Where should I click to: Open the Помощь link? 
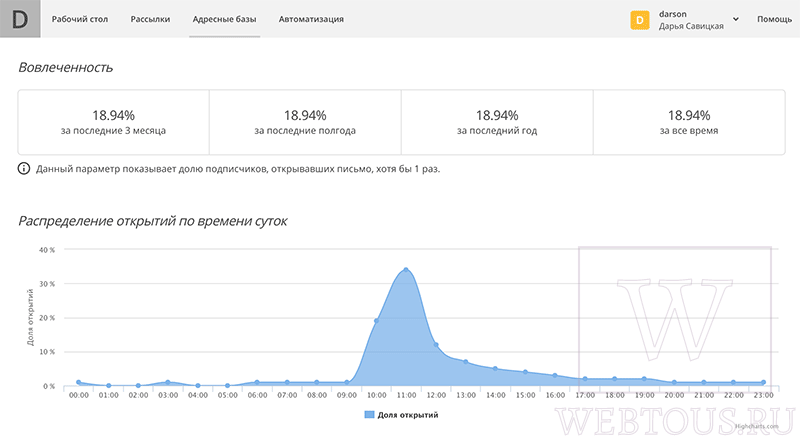pyautogui.click(x=774, y=19)
